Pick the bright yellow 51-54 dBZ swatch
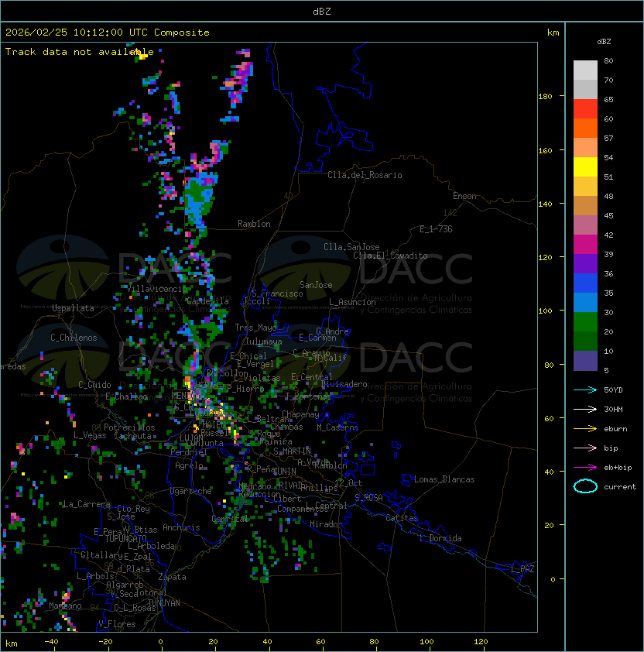The image size is (644, 652). [x=585, y=167]
